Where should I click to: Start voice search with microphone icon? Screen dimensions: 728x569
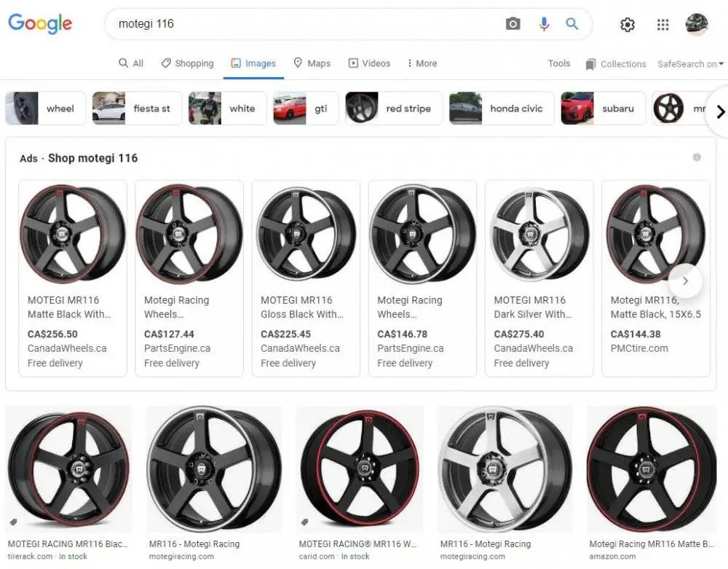pyautogui.click(x=544, y=24)
